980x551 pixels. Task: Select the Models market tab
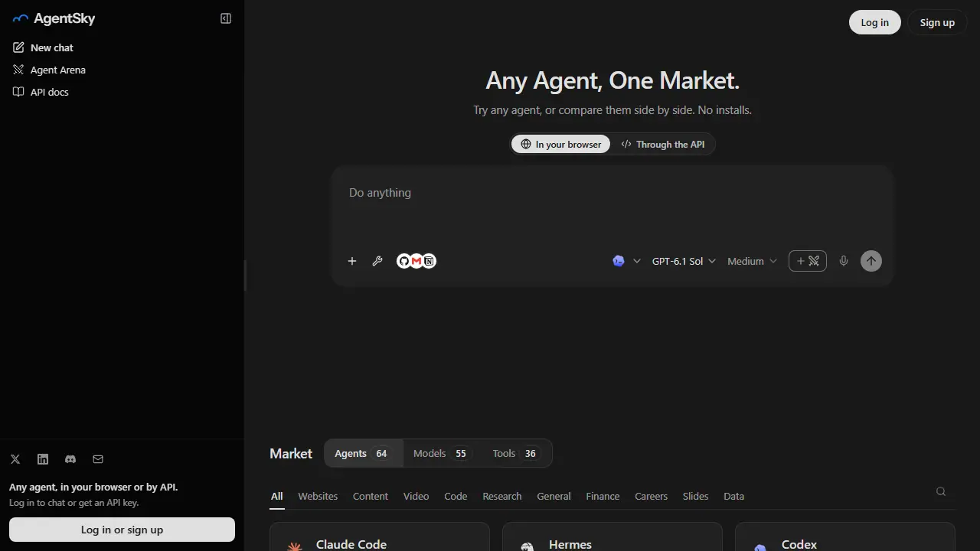coord(443,453)
